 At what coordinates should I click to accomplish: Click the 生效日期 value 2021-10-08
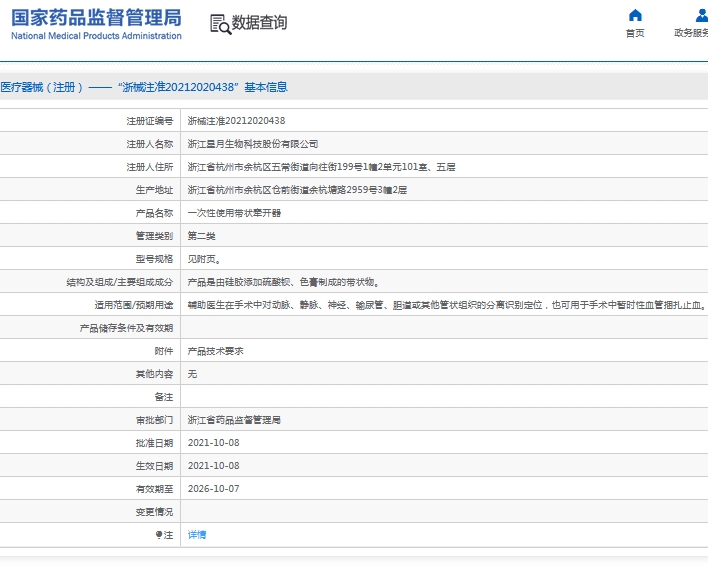coord(214,466)
